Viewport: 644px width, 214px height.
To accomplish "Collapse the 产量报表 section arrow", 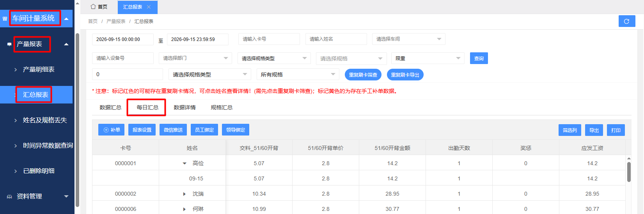I will 66,44.
